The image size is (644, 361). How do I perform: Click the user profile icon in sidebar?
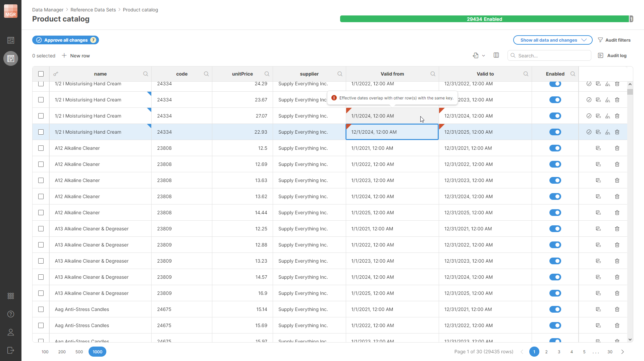(11, 332)
